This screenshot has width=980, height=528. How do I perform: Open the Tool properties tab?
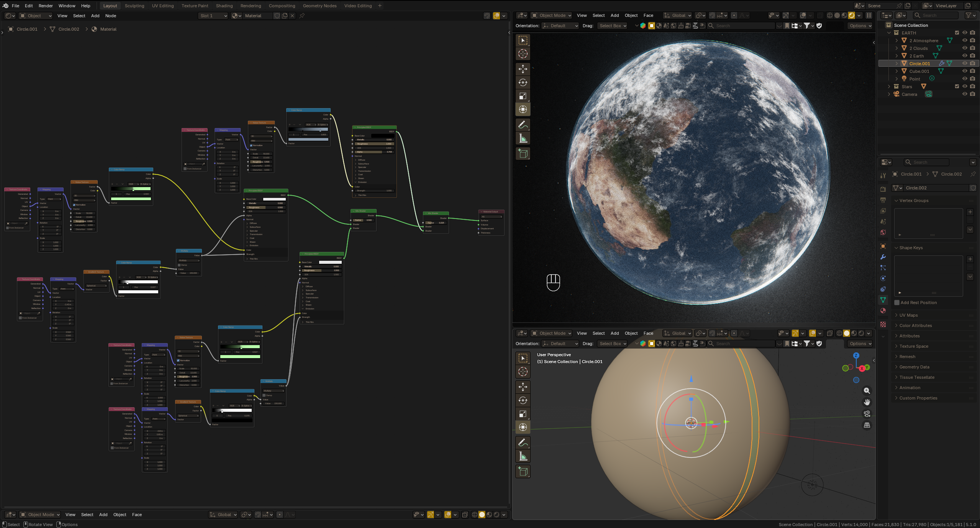point(883,175)
